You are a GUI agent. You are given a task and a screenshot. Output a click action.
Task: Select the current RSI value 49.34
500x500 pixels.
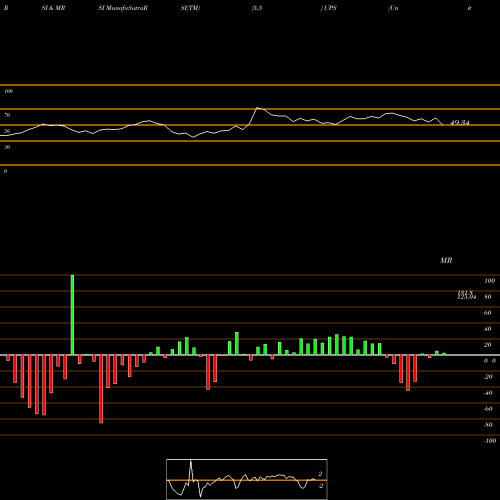[460, 123]
